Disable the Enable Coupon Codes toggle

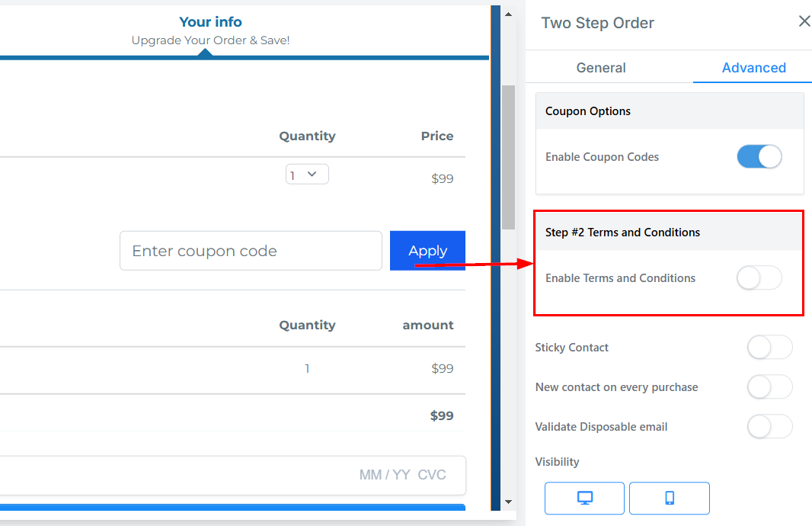[x=759, y=156]
